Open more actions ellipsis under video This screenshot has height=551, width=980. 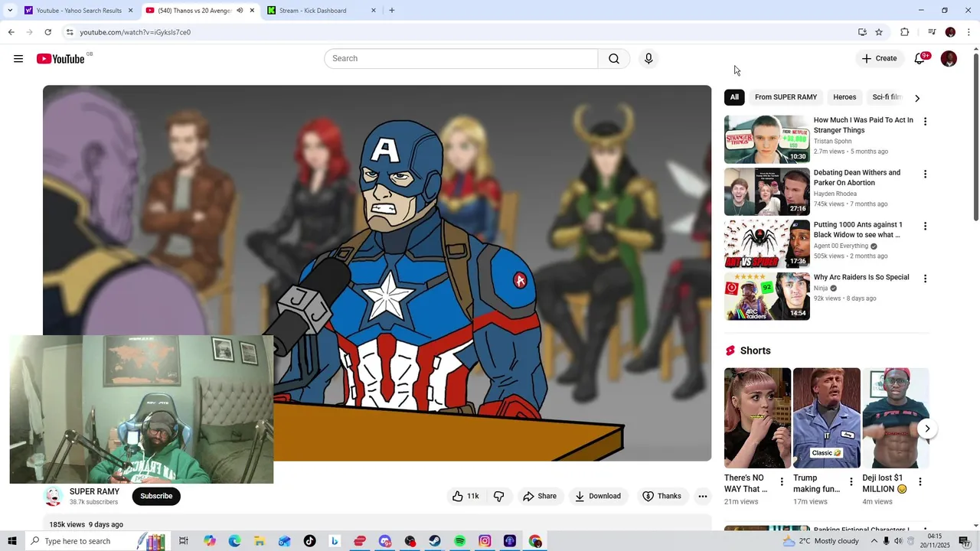(702, 496)
